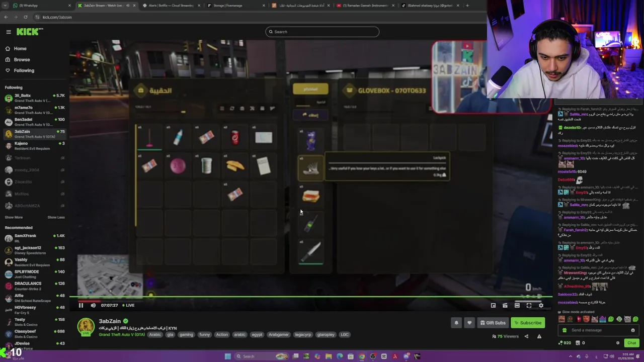Open 3ll_Bolbx channel in Following list
The width and height of the screenshot is (644, 362).
[35, 98]
